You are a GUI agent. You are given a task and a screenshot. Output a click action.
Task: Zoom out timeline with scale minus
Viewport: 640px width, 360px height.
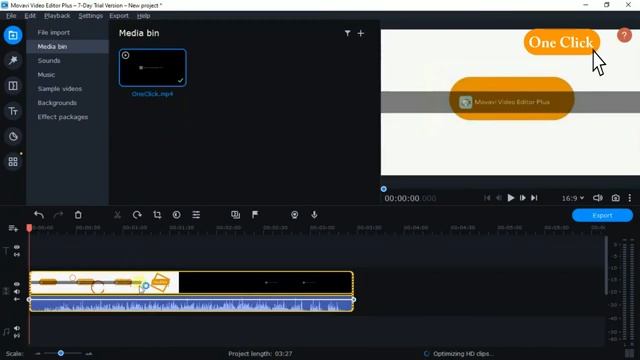[x=38, y=353]
